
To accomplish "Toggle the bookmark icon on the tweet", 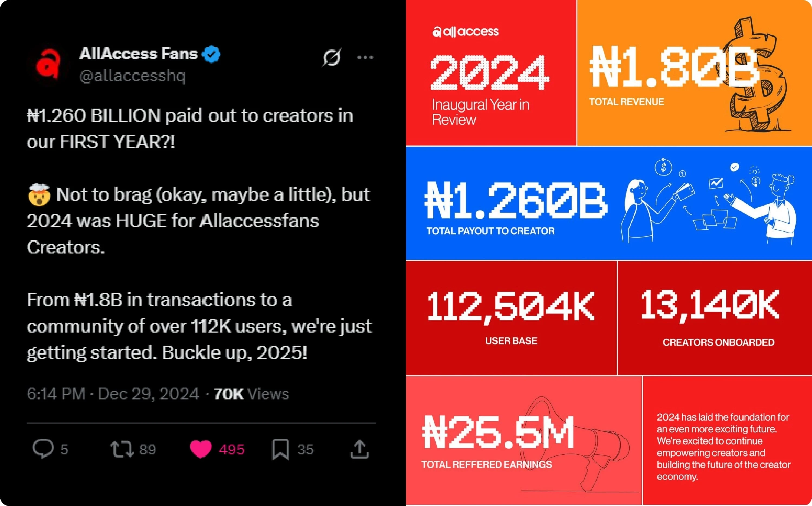I will pyautogui.click(x=281, y=449).
